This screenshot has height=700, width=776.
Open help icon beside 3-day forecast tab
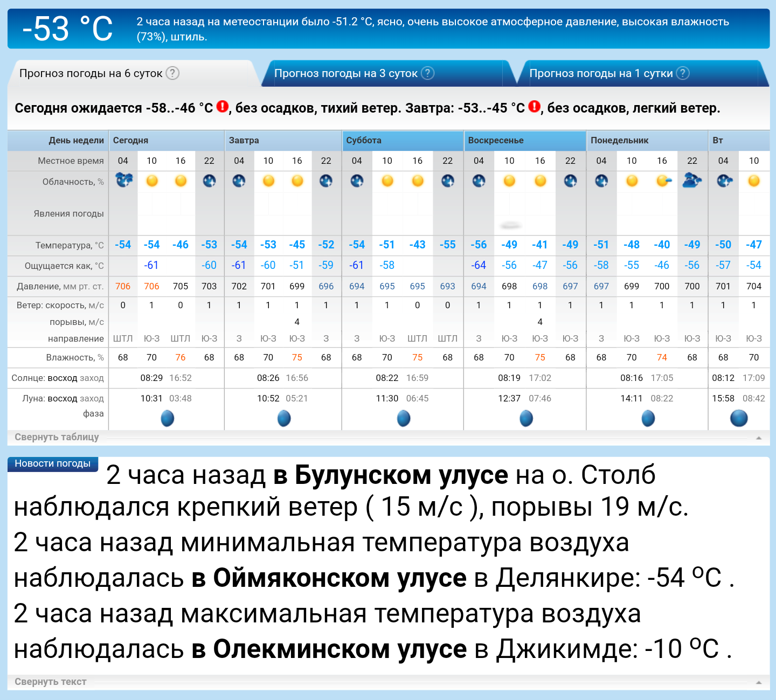point(427,73)
